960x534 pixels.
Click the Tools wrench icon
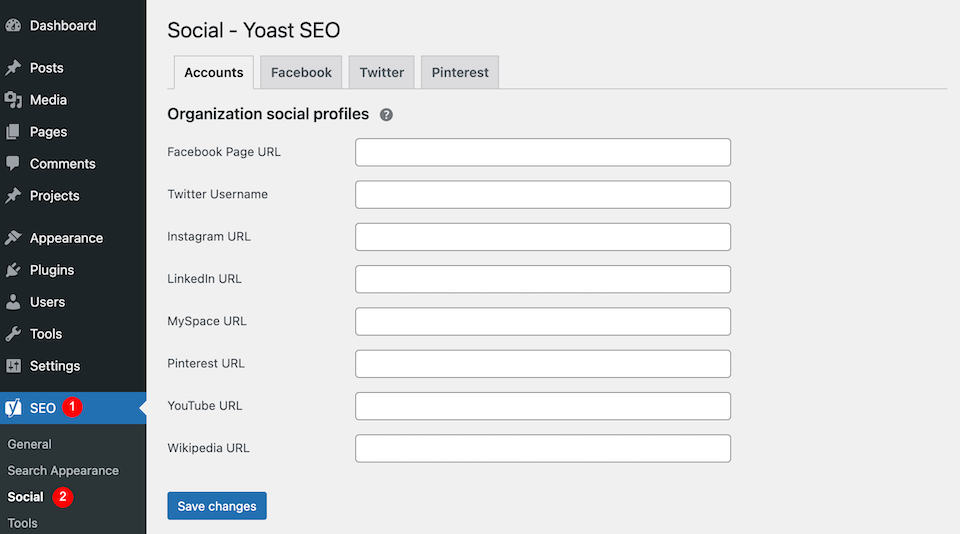pyautogui.click(x=13, y=334)
